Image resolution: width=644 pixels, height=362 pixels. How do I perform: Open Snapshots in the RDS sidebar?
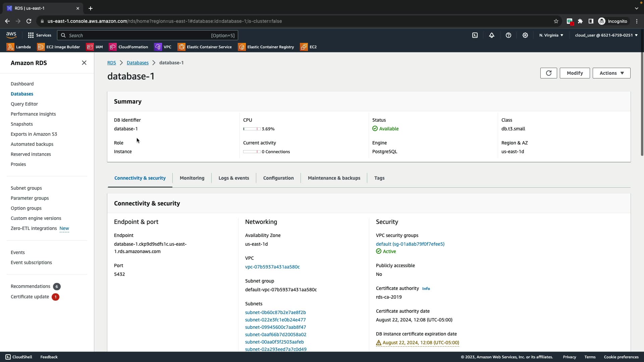[x=22, y=124]
